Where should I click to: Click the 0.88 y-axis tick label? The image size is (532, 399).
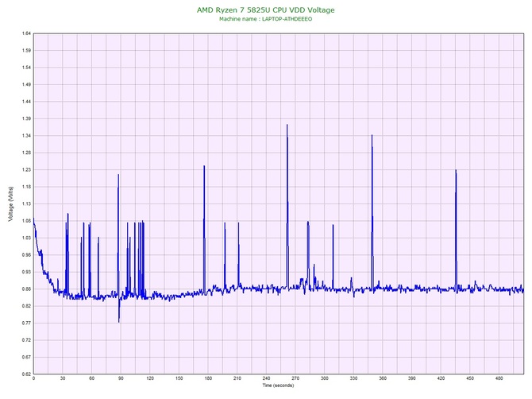(x=26, y=289)
